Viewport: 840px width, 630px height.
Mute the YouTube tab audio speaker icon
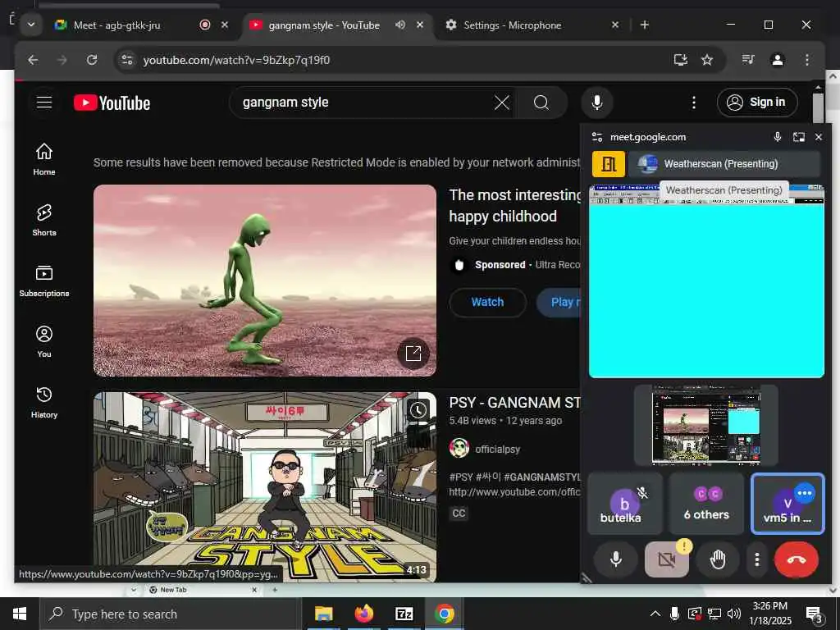click(399, 25)
